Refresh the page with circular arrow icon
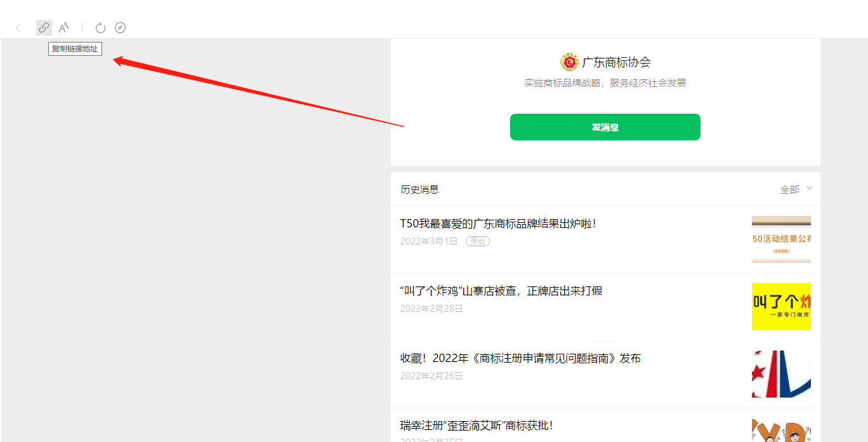The image size is (868, 442). point(100,27)
